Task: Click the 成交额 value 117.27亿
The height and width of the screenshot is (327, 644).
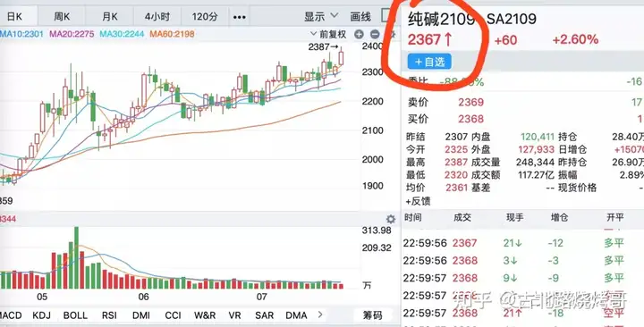Action: [537, 175]
